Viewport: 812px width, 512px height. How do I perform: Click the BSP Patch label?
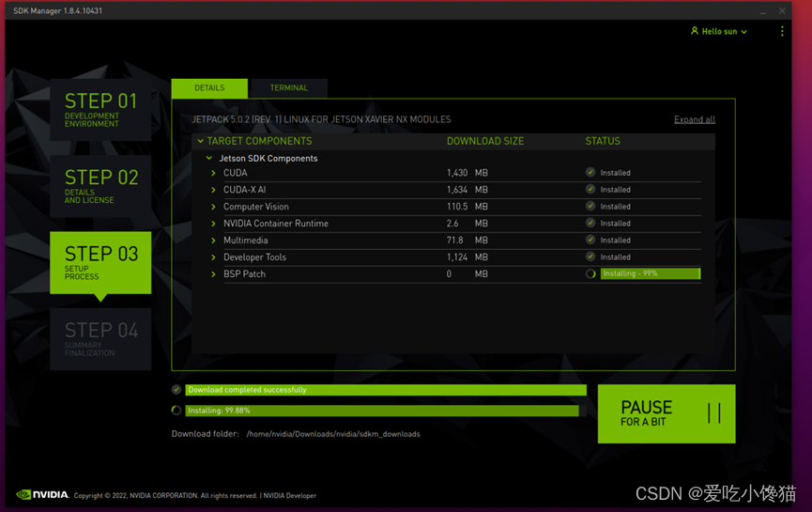(x=244, y=274)
